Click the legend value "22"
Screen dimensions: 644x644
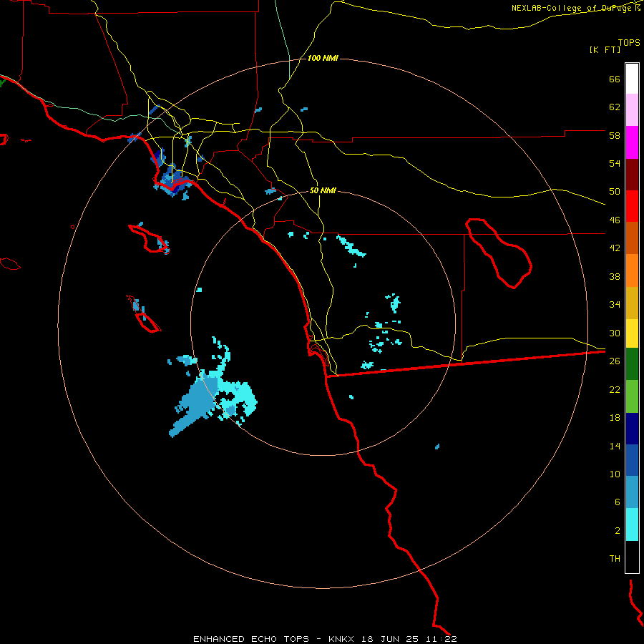(x=615, y=389)
